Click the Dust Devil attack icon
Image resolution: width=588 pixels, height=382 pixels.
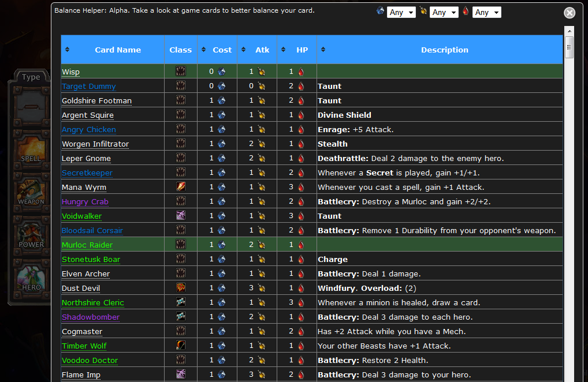pyautogui.click(x=262, y=288)
